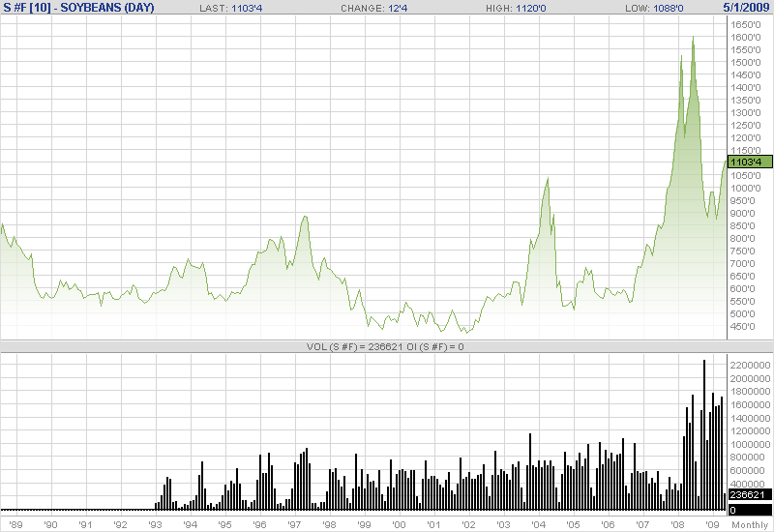Screen dimensions: 774x532
Task: Click the 2200000 volume axis label
Action: tap(750, 366)
